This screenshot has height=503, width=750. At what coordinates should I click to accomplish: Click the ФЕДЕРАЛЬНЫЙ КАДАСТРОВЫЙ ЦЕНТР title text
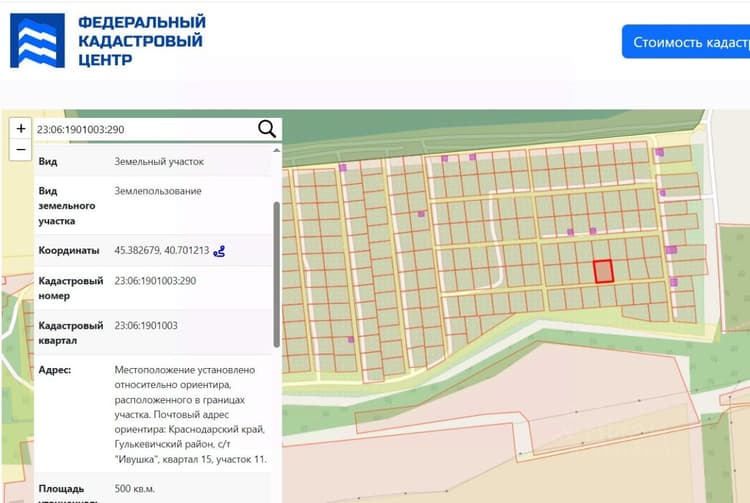tap(142, 41)
